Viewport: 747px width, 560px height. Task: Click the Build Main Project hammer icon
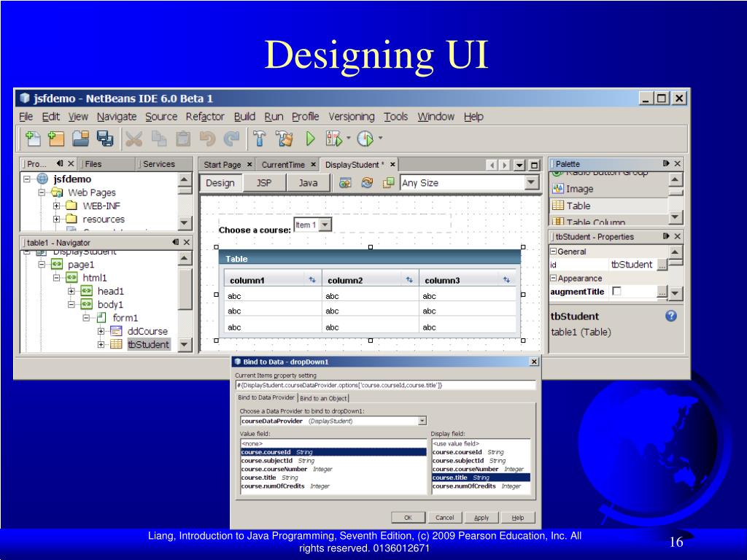tap(260, 139)
